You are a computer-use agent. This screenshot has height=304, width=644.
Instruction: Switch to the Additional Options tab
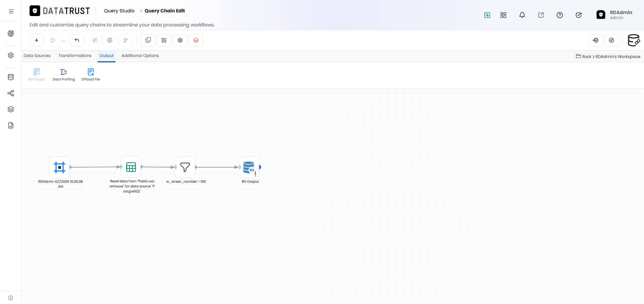click(x=140, y=56)
